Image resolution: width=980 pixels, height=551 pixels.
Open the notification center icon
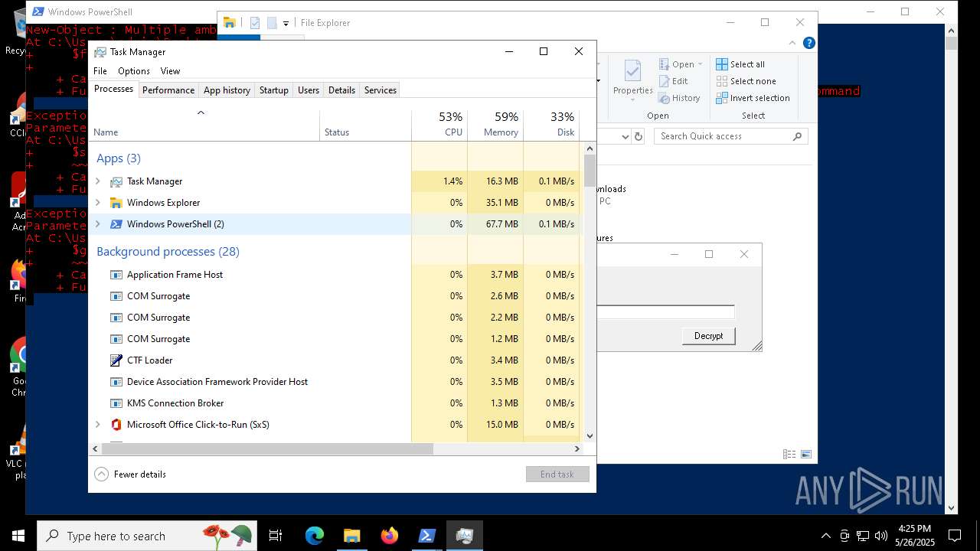click(x=955, y=536)
